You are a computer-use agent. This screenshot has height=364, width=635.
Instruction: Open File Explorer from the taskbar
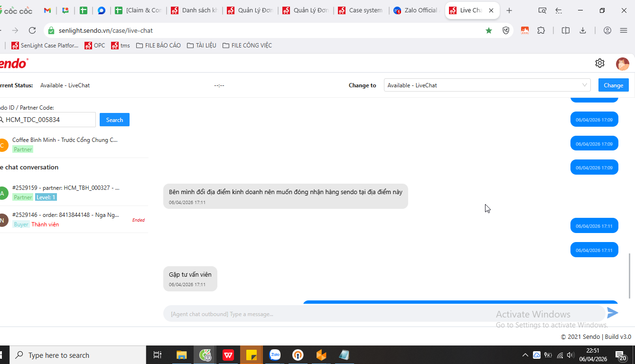[182, 355]
